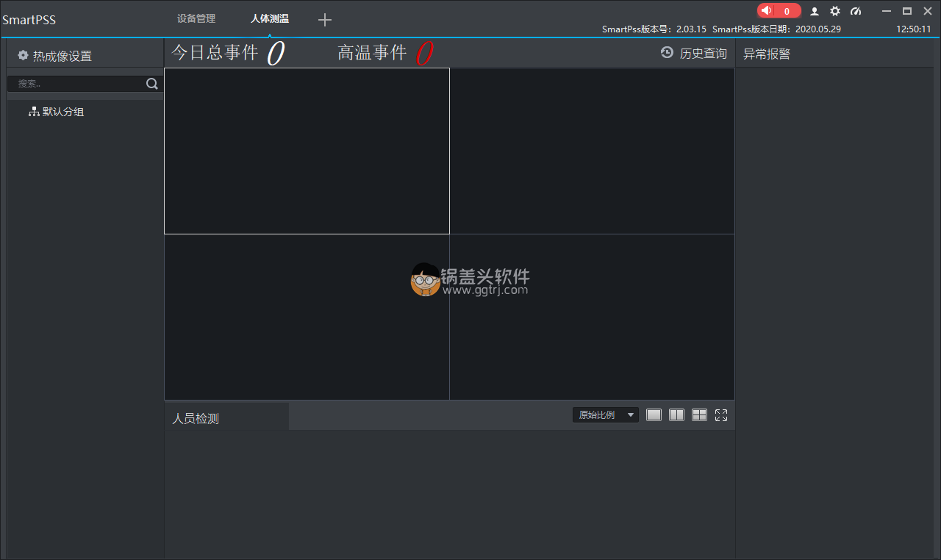Close the SmartPSS window
Image resolution: width=941 pixels, height=560 pixels.
point(927,11)
